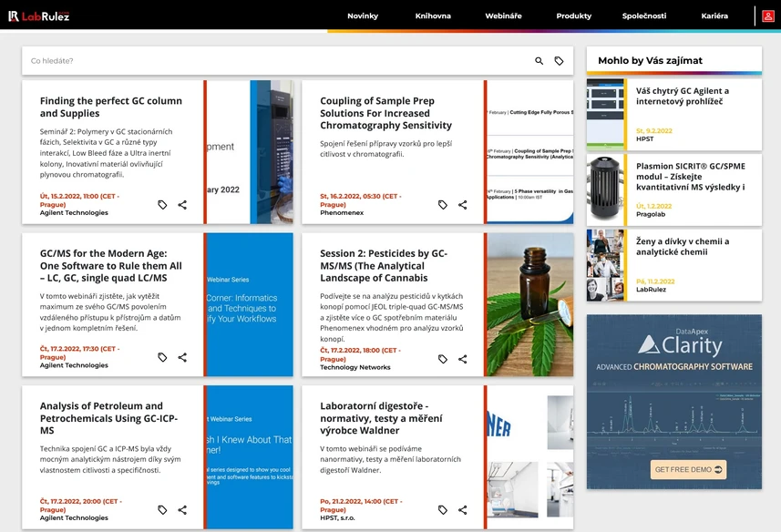781x532 pixels.
Task: Open 'Analysis of Petroleum and Petrochemicals' title
Action: tap(108, 418)
